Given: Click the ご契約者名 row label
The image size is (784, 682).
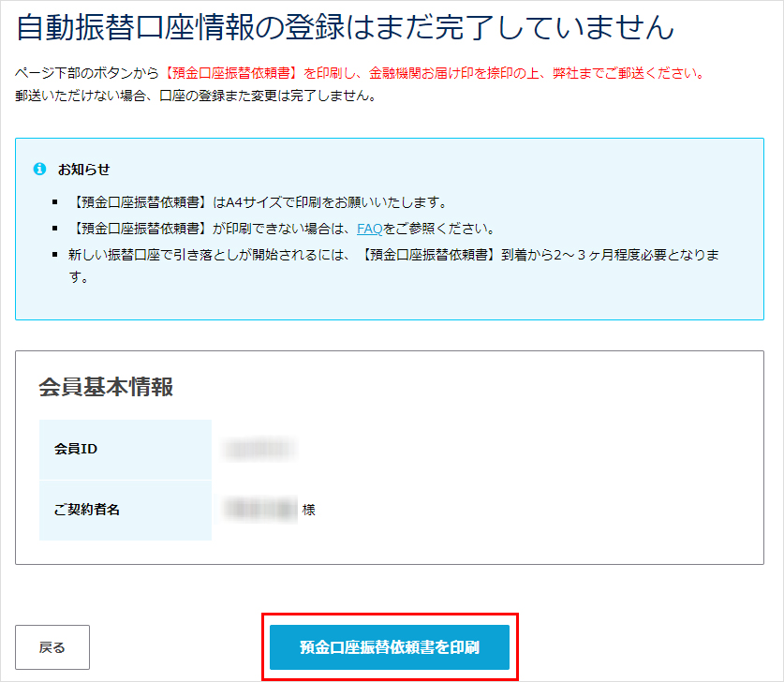Looking at the screenshot, I should coord(89,511).
